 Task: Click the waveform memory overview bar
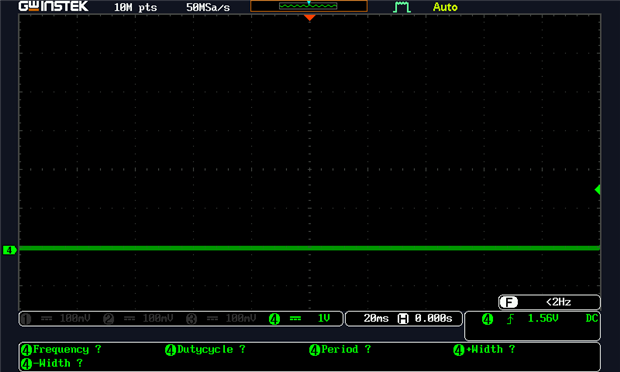click(309, 6)
